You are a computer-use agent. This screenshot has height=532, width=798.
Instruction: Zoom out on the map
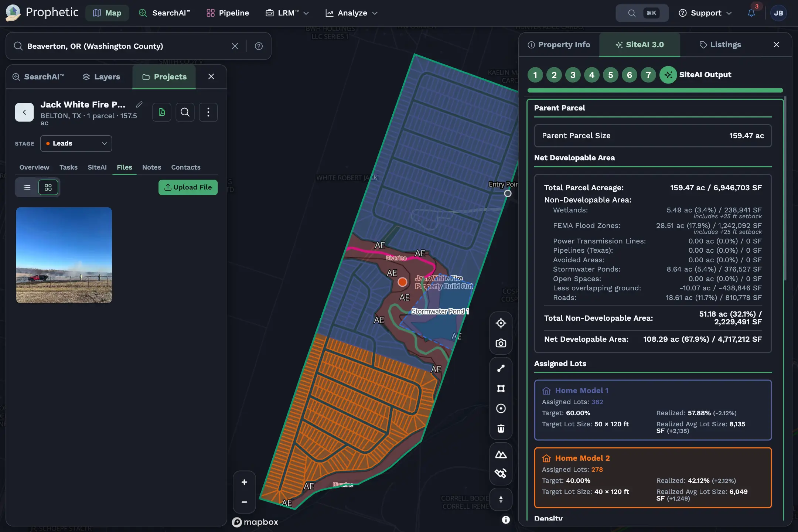[x=244, y=502]
